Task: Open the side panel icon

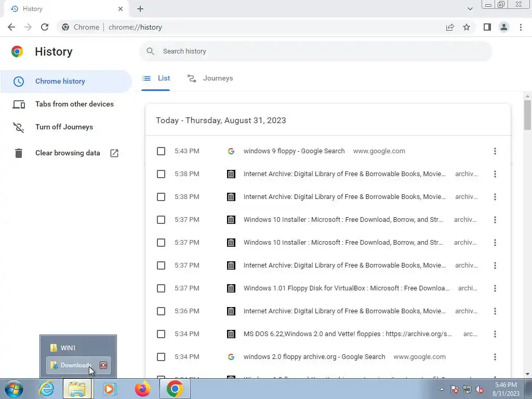Action: tap(487, 27)
